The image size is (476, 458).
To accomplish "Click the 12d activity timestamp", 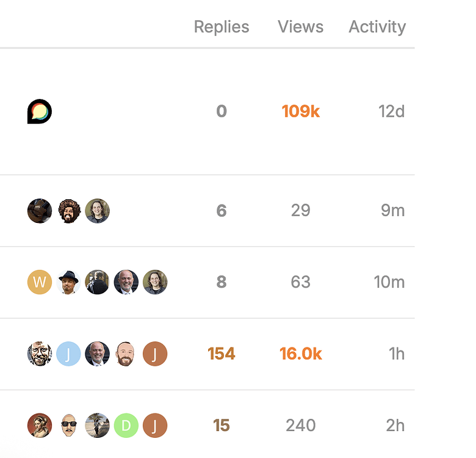I will click(x=391, y=112).
